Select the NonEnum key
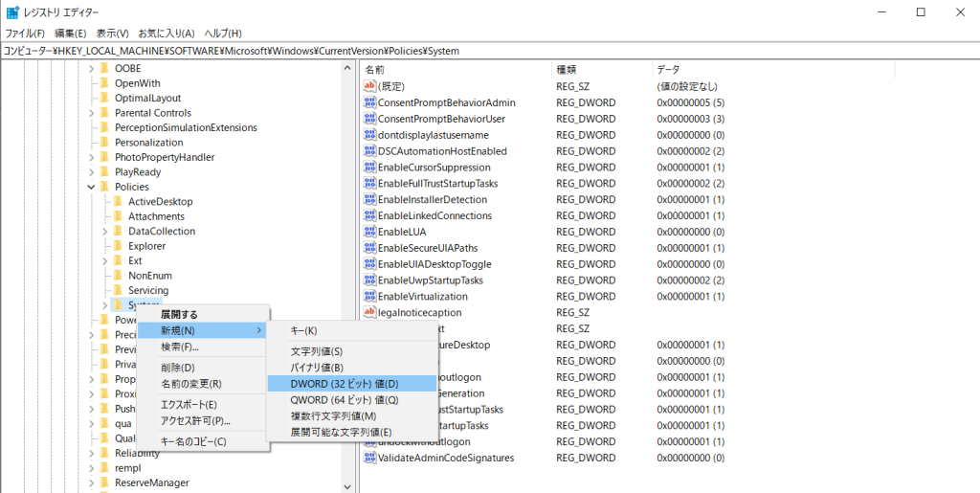The image size is (980, 493). (x=150, y=276)
